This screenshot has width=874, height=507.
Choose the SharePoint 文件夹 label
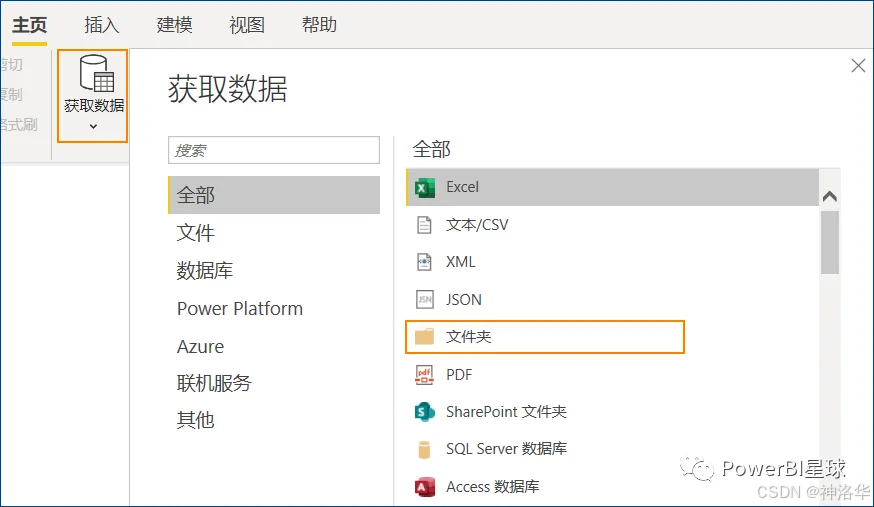coord(506,412)
